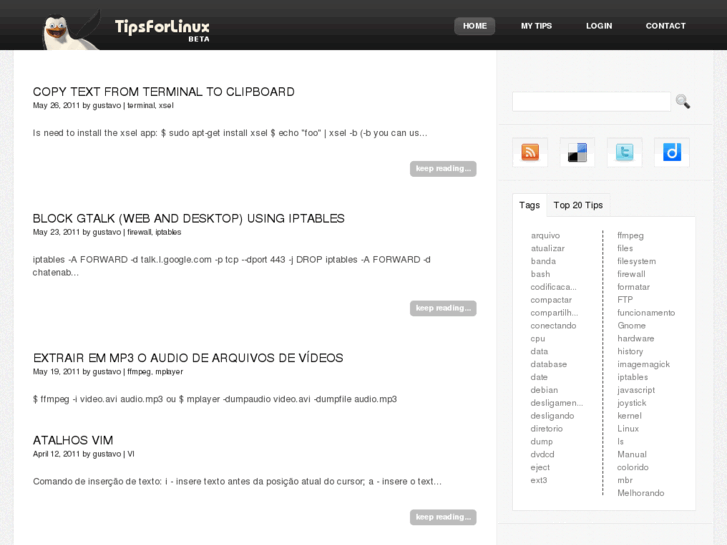The image size is (727, 545).
Task: Select the 'joystick' tag
Action: pos(631,403)
